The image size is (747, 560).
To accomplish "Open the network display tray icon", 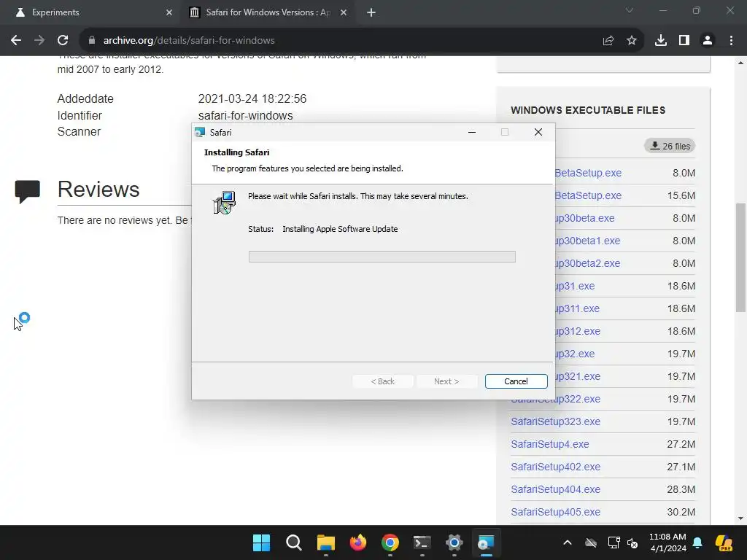I will (614, 542).
